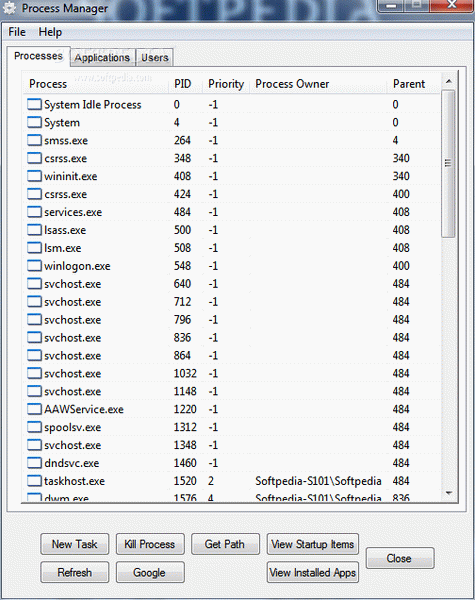Viewport: 475px width, 600px height.
Task: Click the scrollbar down arrow
Action: click(x=449, y=493)
